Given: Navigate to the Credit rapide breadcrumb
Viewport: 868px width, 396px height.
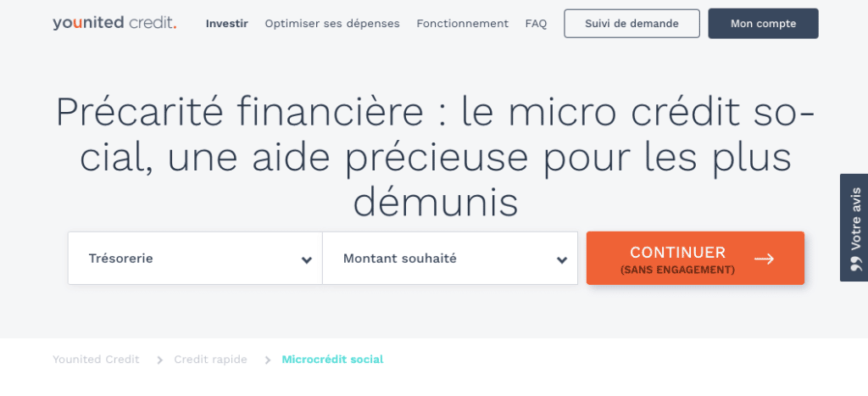Looking at the screenshot, I should tap(210, 360).
